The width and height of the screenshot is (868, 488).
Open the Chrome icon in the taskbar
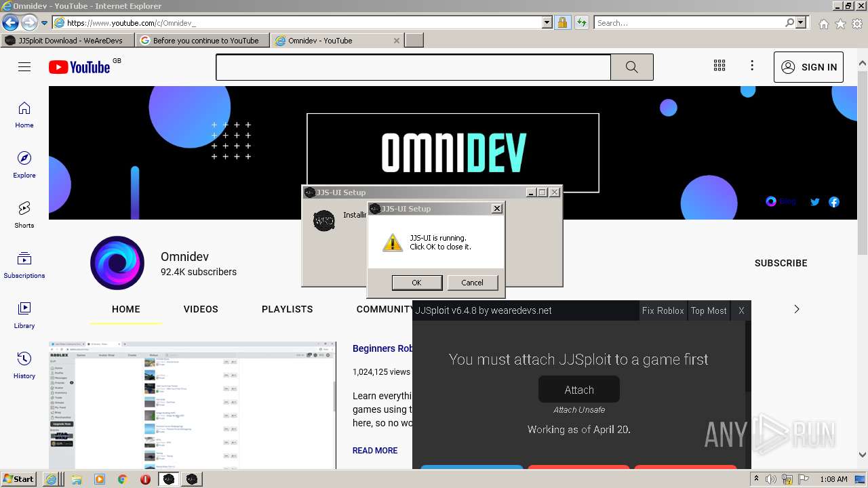pos(122,479)
